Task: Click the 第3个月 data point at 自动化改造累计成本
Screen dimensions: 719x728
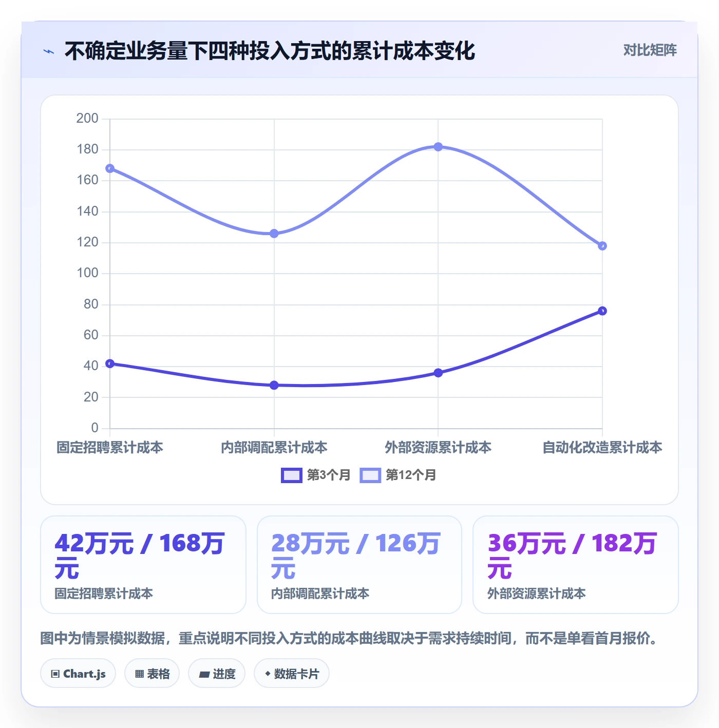Action: tap(602, 311)
